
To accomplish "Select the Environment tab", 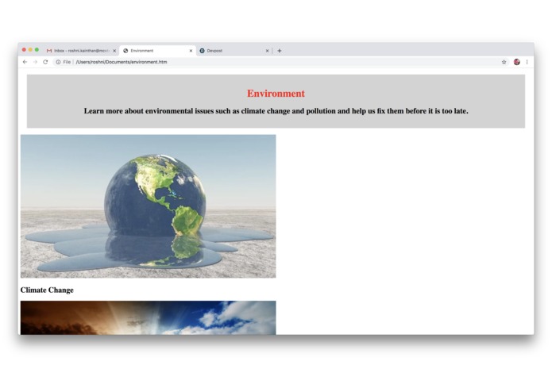I will (x=158, y=51).
